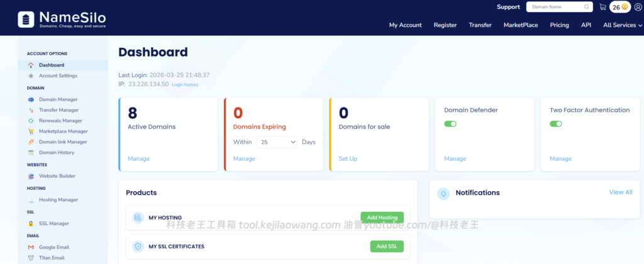Image resolution: width=644 pixels, height=264 pixels.
Task: Open the Pricing menu item
Action: pyautogui.click(x=559, y=25)
